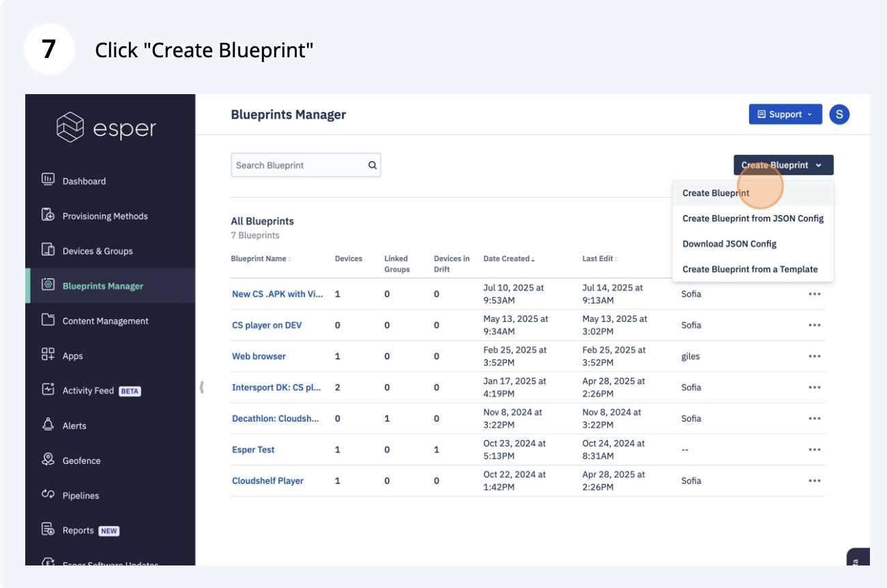Click the All Blueprints section title
Image resolution: width=887 pixels, height=588 pixels.
[263, 221]
